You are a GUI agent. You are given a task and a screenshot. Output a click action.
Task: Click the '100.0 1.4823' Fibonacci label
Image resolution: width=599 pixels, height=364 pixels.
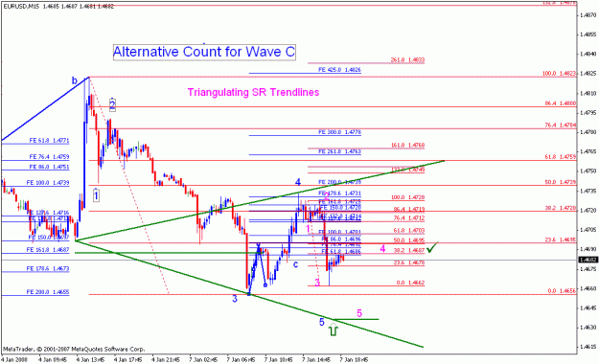[559, 74]
